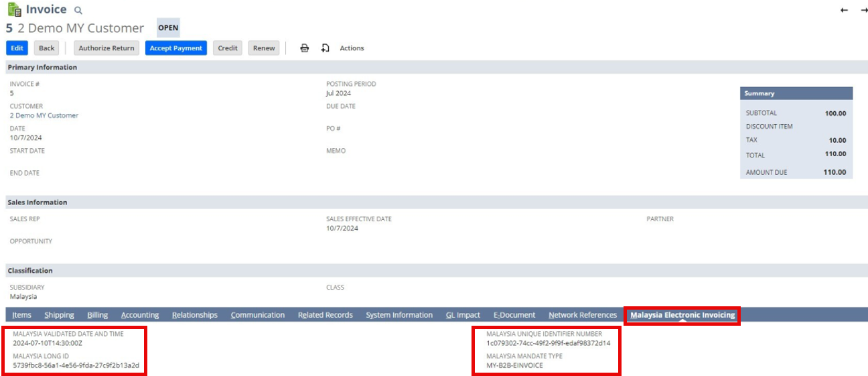Click the Edit button

[17, 48]
